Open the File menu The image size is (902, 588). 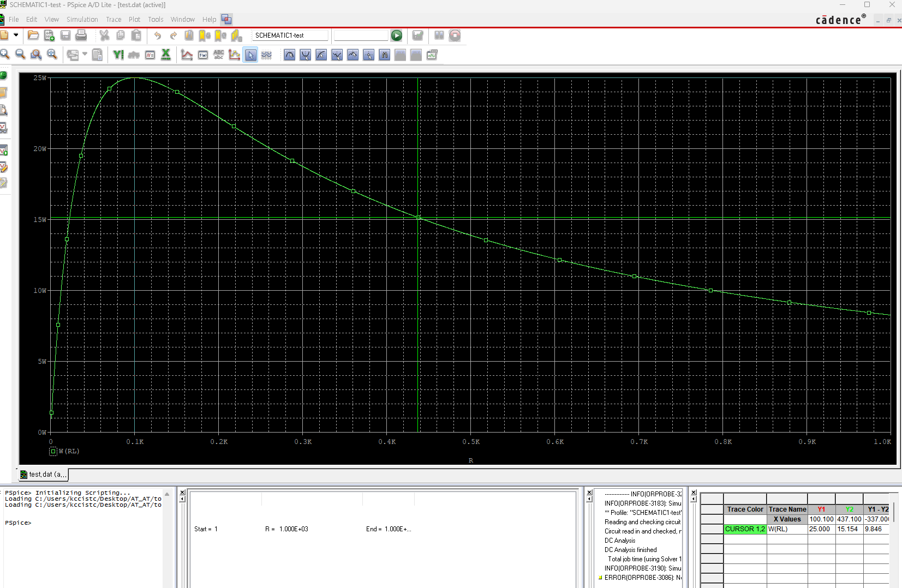14,20
